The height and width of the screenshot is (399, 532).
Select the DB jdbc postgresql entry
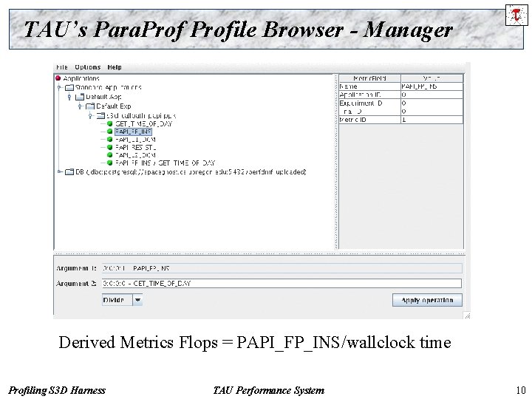191,172
